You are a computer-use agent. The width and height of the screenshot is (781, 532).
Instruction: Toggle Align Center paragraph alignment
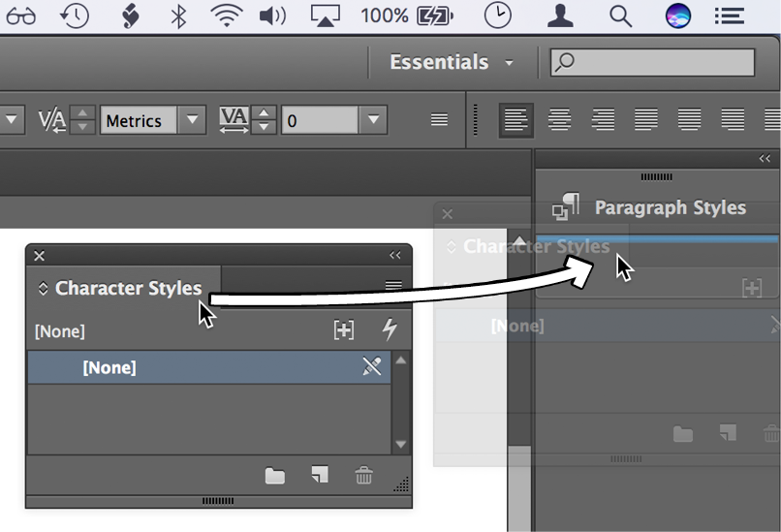pos(559,120)
